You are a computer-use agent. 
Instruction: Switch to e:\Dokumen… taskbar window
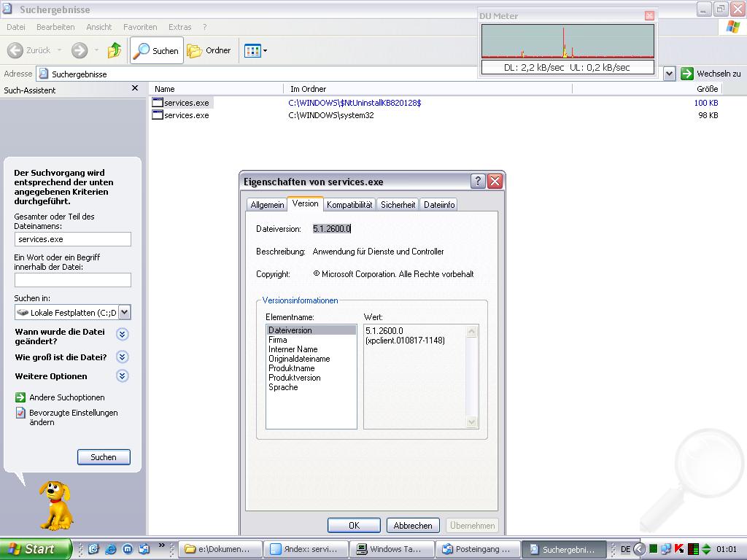[x=220, y=549]
